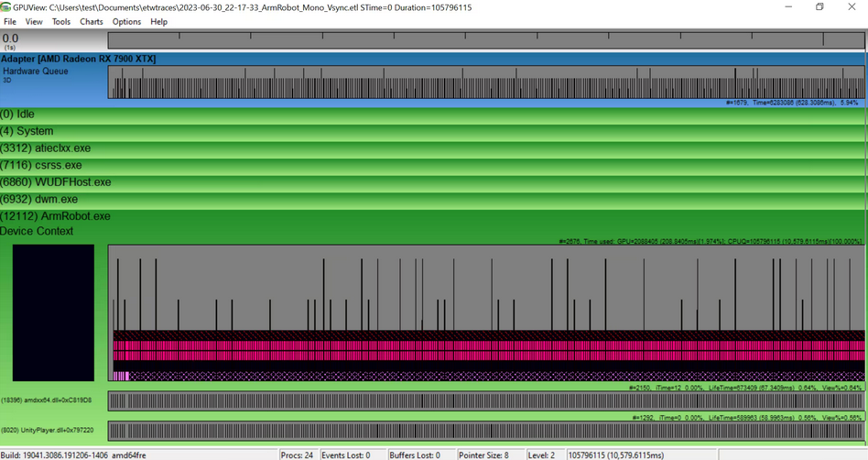Click the dark Device Context thumbnail box
Screen dimensions: 868x460
53,312
